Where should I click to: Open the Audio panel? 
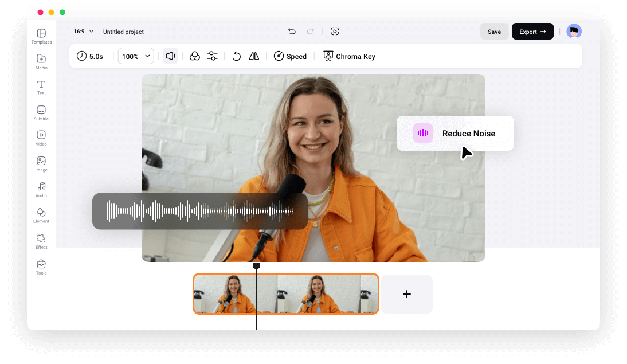[x=41, y=190]
